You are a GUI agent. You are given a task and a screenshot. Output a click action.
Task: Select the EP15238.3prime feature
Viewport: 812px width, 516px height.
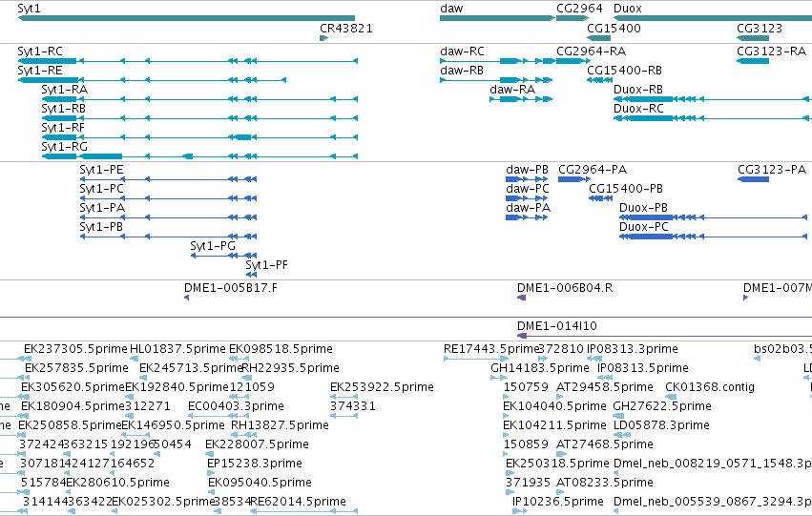click(x=210, y=474)
